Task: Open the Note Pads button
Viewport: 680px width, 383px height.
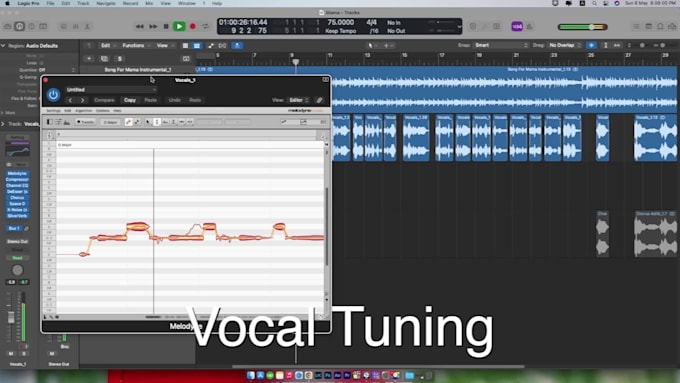Action: [648, 26]
